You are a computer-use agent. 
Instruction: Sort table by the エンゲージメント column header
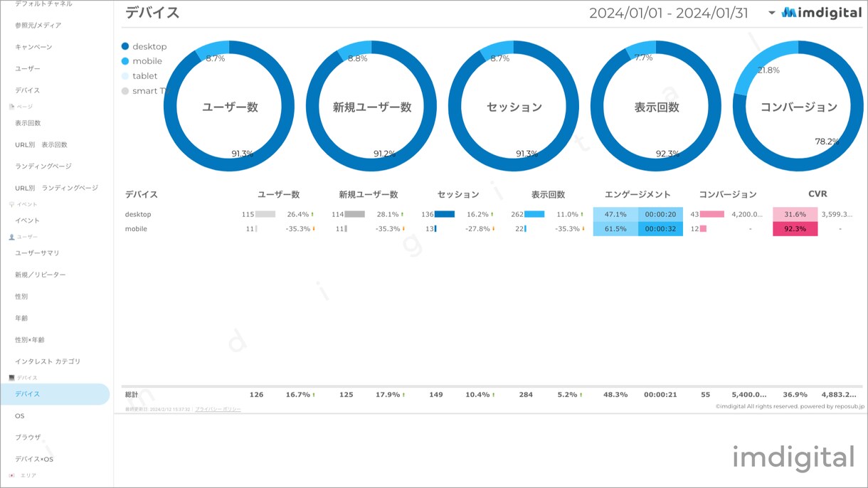point(637,194)
